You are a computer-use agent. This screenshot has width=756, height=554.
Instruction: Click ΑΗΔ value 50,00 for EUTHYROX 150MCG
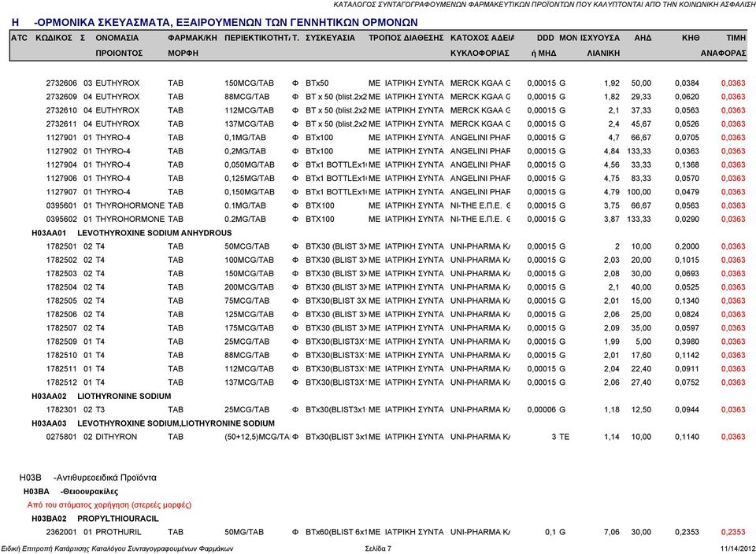pos(641,83)
